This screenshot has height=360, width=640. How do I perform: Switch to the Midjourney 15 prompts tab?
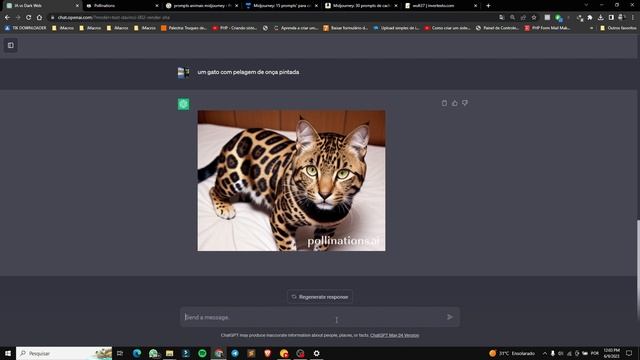282,6
